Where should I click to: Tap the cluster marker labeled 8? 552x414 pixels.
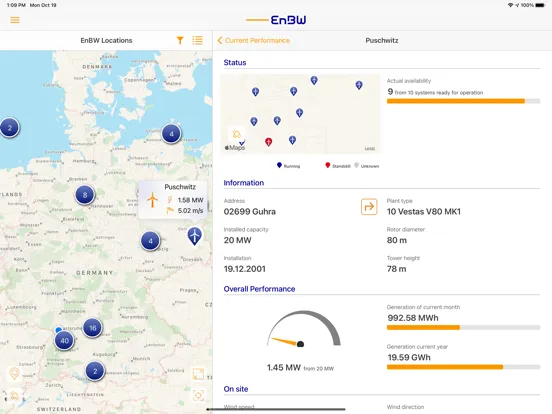pos(85,195)
